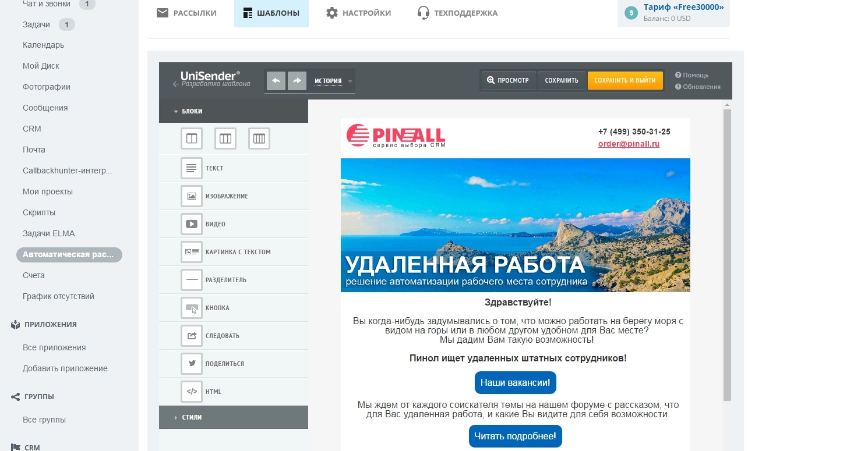Viewport: 868px width, 451px height.
Task: Select the three-column layout block icon
Action: click(x=225, y=139)
